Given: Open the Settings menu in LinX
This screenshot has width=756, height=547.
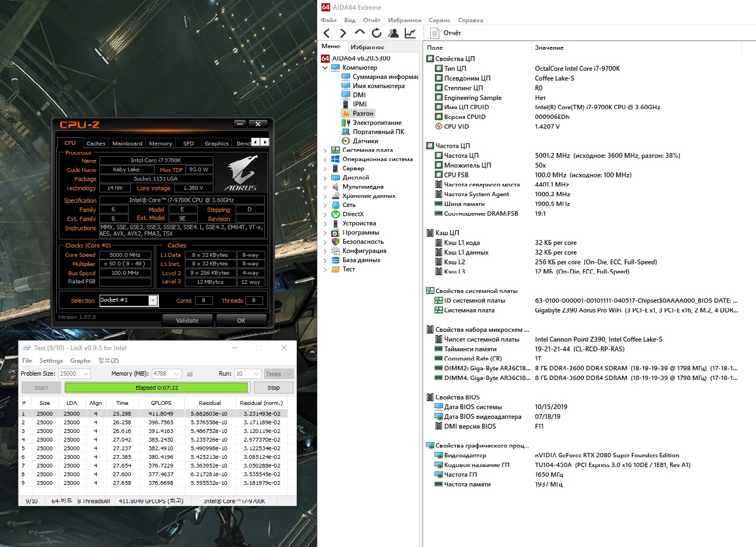Looking at the screenshot, I should click(51, 361).
